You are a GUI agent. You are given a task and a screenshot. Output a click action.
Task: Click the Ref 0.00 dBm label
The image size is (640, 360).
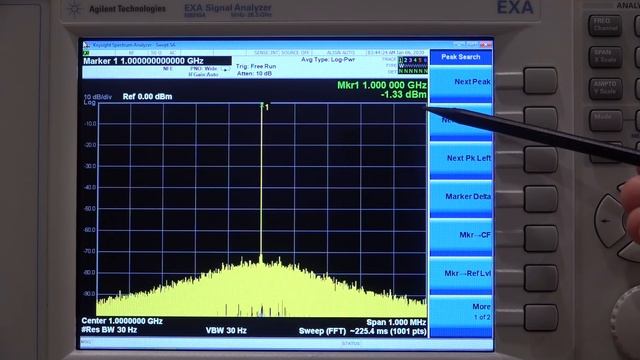pyautogui.click(x=147, y=97)
